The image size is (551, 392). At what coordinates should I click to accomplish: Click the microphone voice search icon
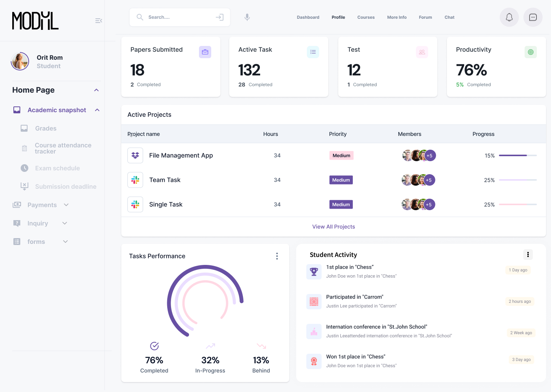(x=247, y=17)
